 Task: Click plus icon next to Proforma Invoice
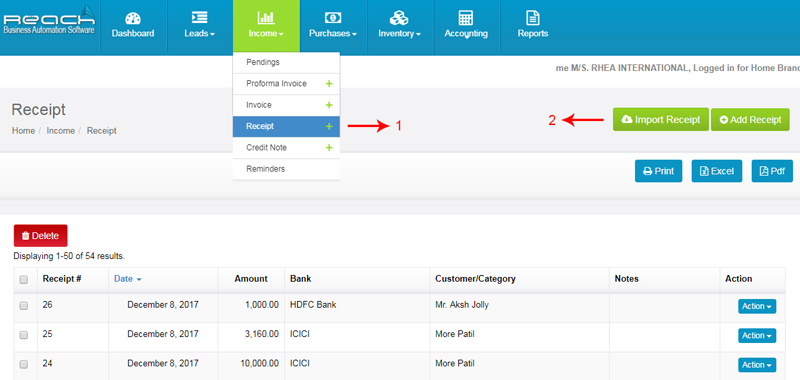[x=329, y=84]
